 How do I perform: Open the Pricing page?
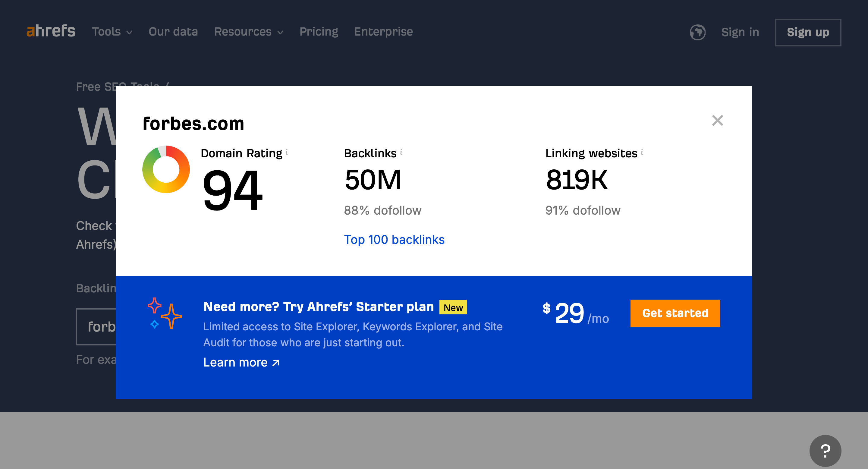click(x=319, y=31)
